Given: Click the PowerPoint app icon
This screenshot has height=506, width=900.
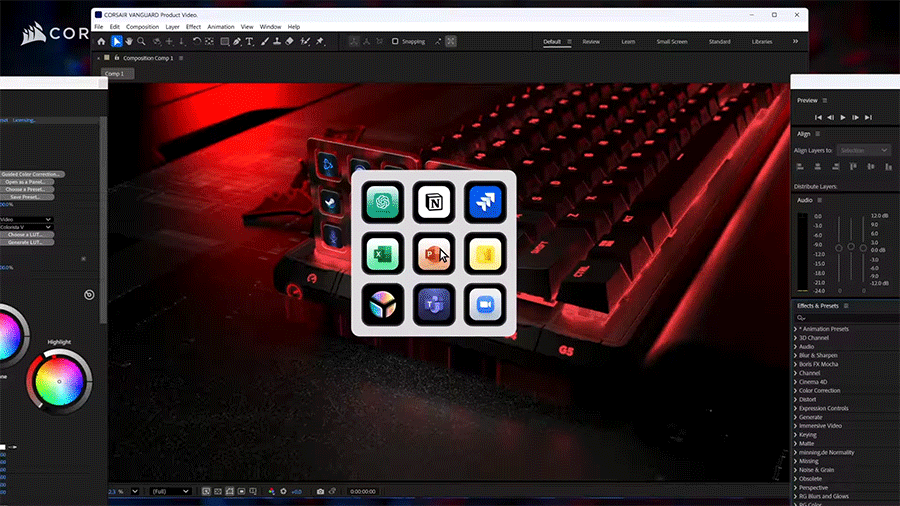Looking at the screenshot, I should click(x=434, y=254).
